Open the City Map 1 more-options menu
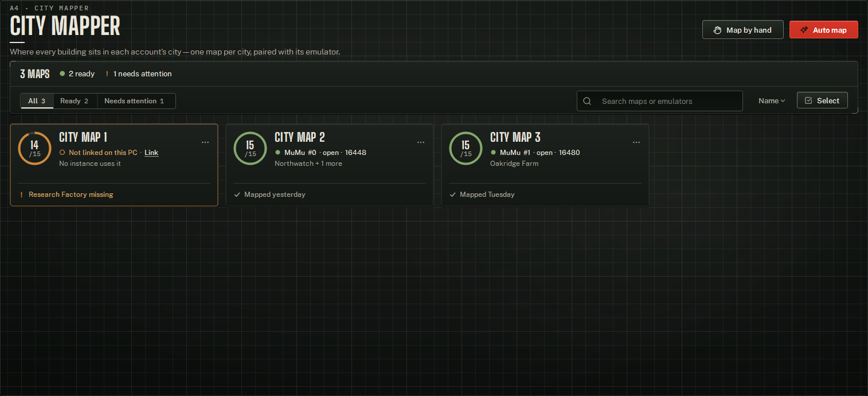This screenshot has height=396, width=868. click(x=205, y=142)
